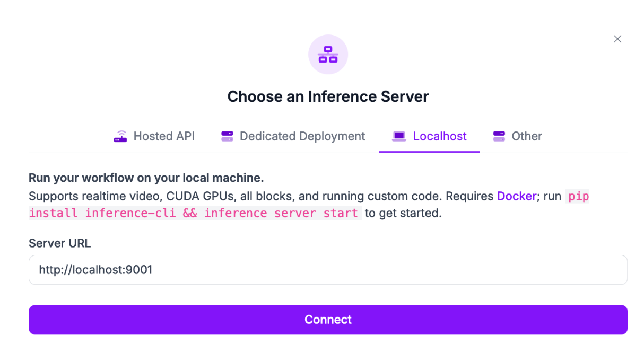Open the Docker link
Screen dimensions: 644x353
(x=516, y=196)
